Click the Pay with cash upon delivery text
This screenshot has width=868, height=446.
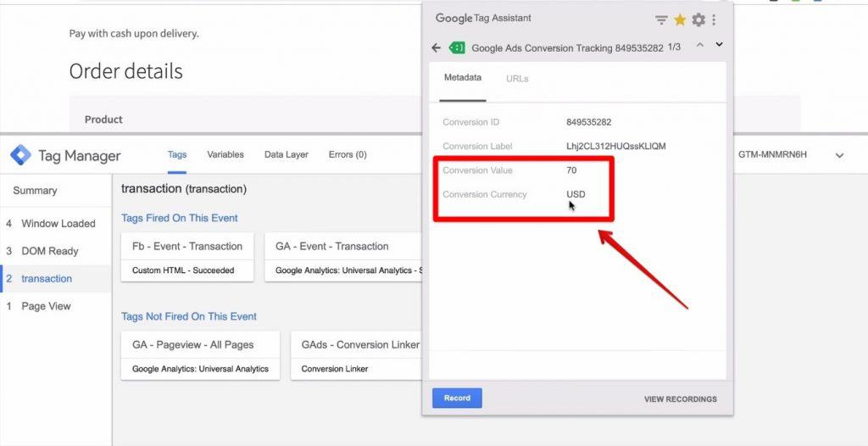(133, 34)
